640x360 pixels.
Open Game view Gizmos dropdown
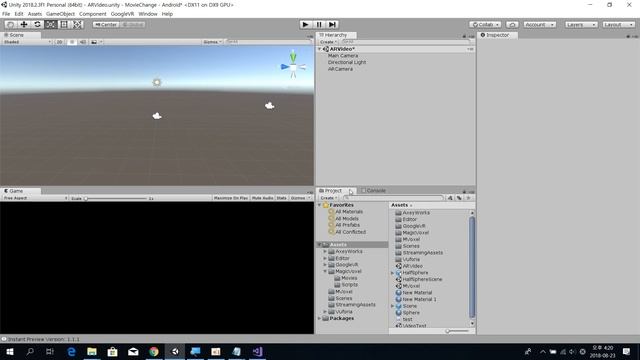[x=300, y=198]
